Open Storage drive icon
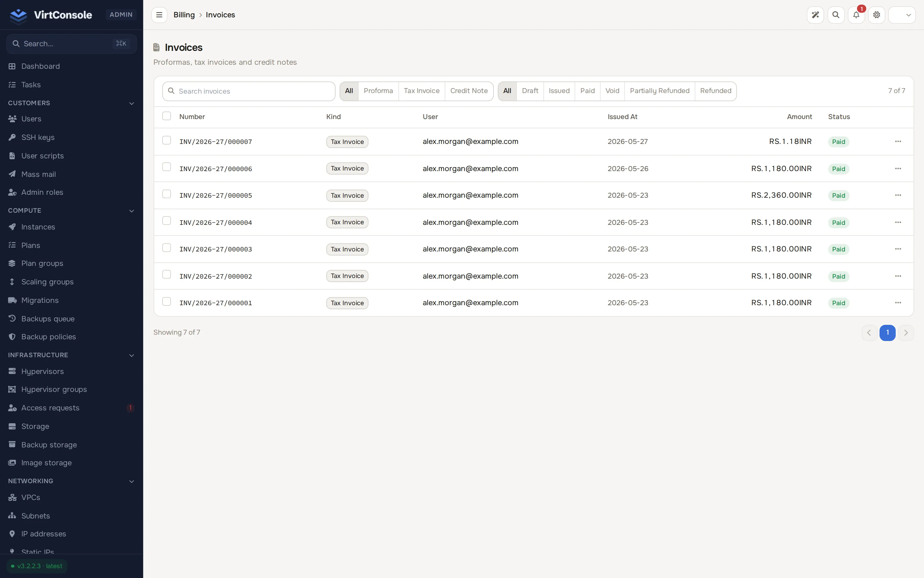924x578 pixels. click(x=12, y=426)
